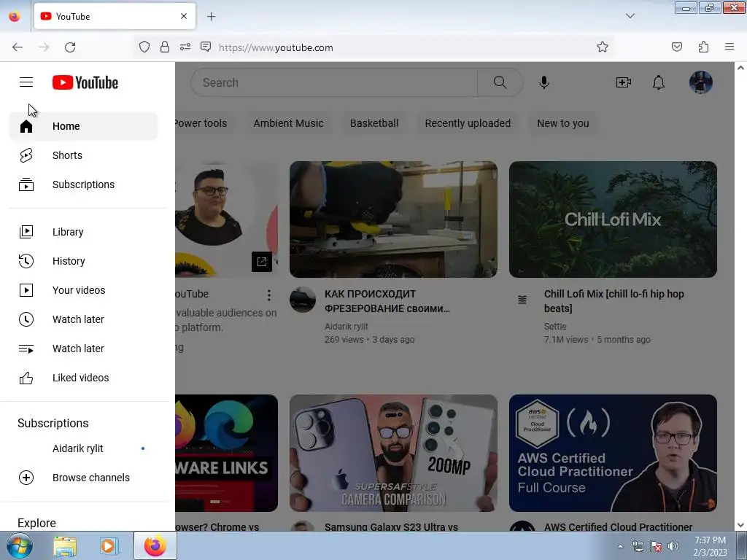Open History in the sidebar
Viewport: 747px width, 560px height.
[x=83, y=261]
